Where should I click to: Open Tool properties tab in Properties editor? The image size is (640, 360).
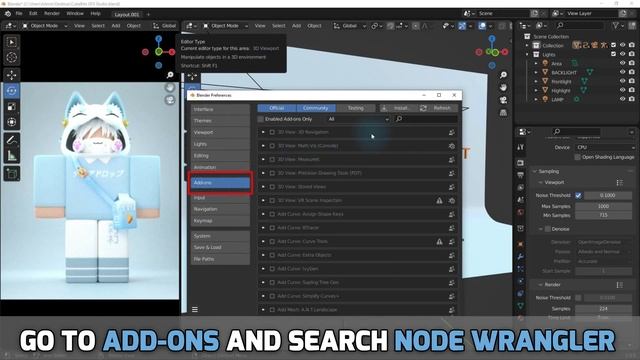pyautogui.click(x=520, y=147)
